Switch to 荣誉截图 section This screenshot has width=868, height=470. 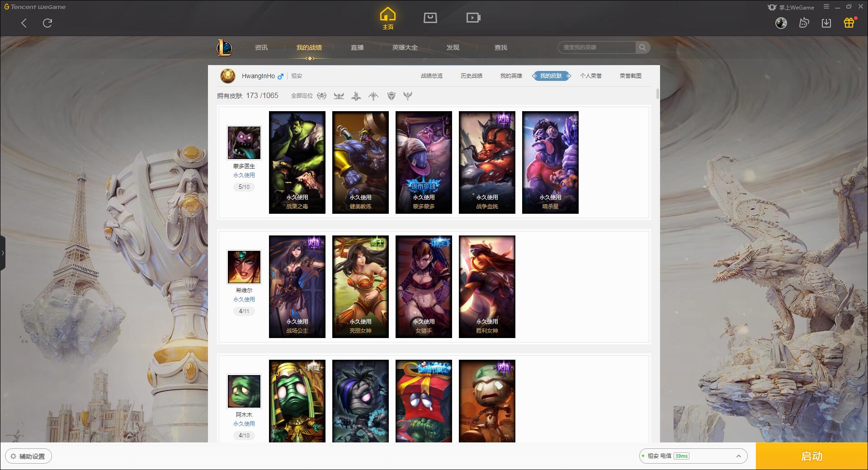click(x=631, y=76)
